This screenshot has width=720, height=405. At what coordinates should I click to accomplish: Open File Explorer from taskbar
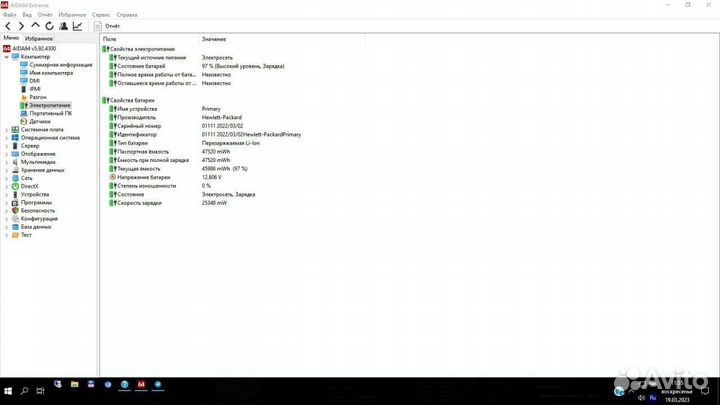[74, 385]
